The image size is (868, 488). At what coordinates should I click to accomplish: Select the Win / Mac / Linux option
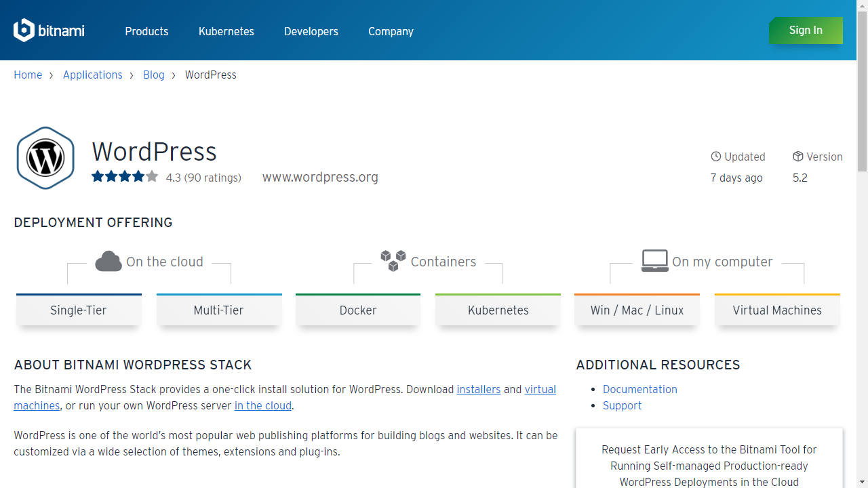click(637, 310)
